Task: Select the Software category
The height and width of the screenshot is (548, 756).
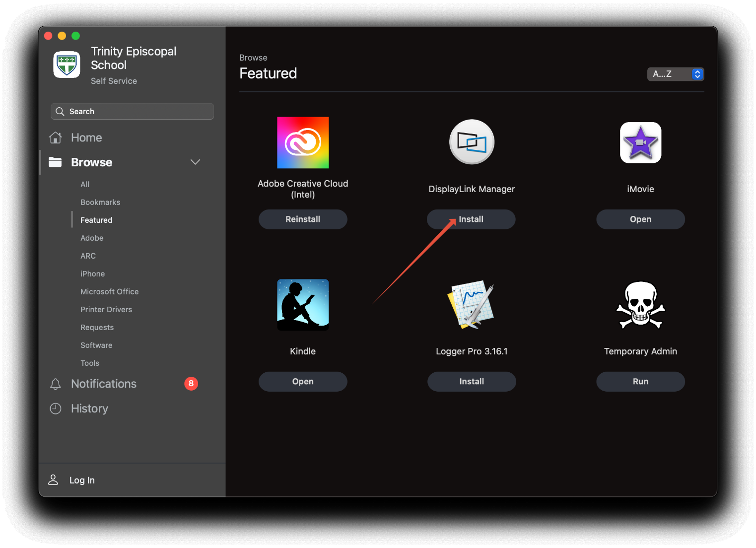Action: [96, 345]
